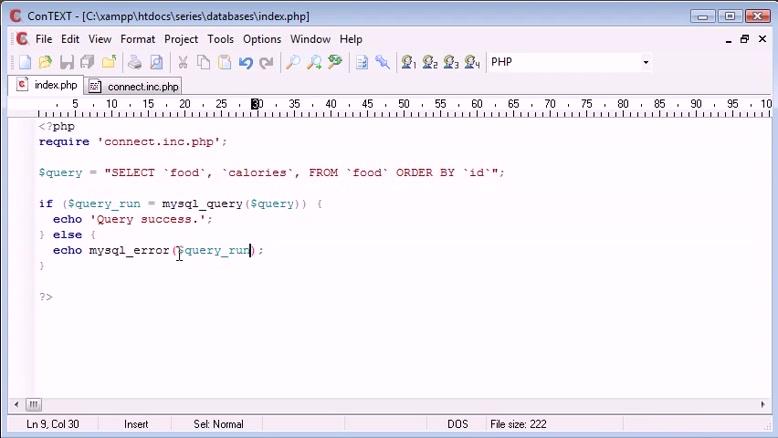
Task: Click the '$query' variable on SELECT line
Action: tap(61, 173)
